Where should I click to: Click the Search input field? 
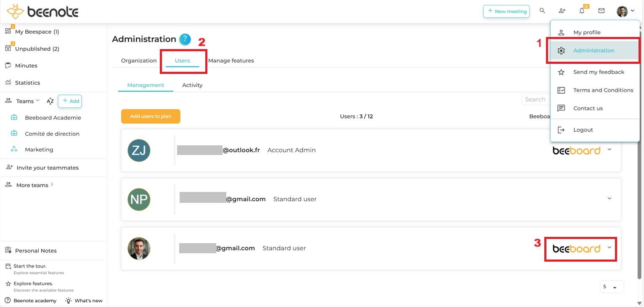click(535, 100)
